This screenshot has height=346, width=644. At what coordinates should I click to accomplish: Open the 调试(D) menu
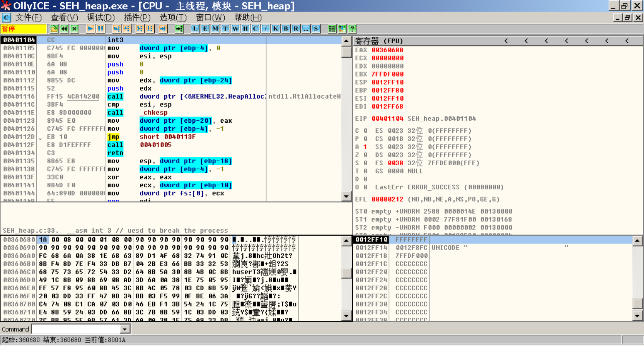[x=101, y=18]
